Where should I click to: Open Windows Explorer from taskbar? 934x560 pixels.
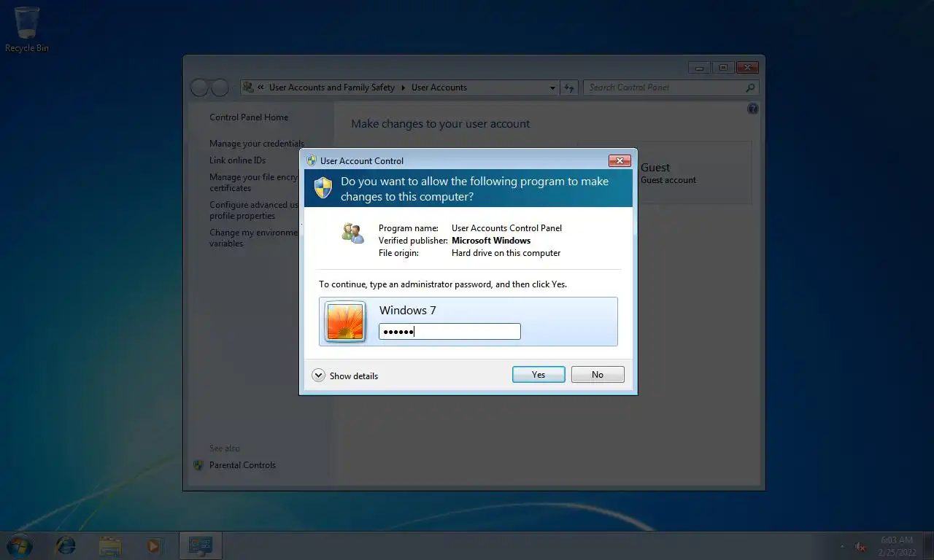tap(110, 545)
